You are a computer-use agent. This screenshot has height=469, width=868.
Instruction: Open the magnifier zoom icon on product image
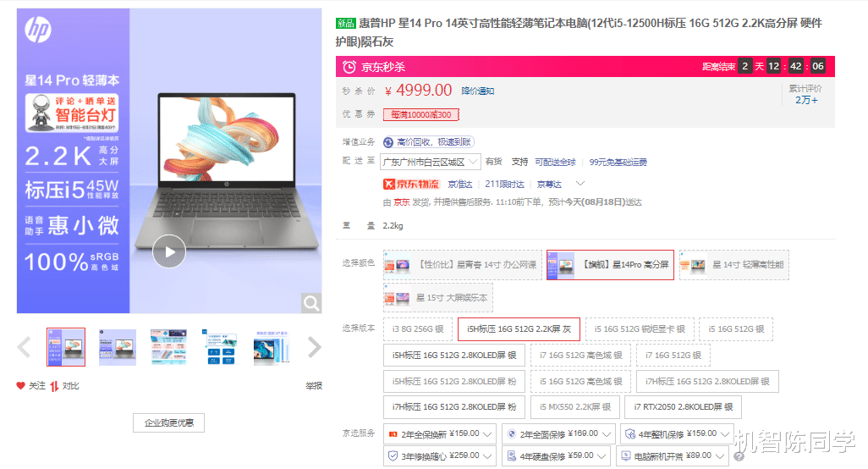click(311, 303)
